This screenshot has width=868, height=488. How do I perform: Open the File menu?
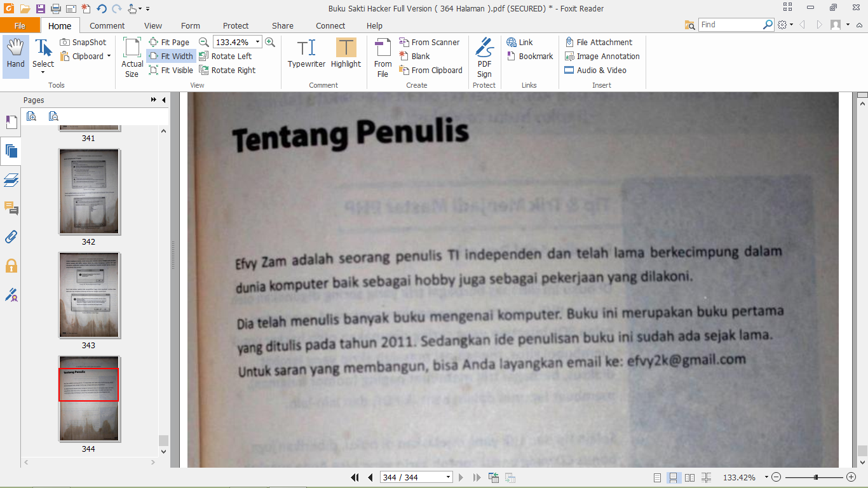pos(20,25)
